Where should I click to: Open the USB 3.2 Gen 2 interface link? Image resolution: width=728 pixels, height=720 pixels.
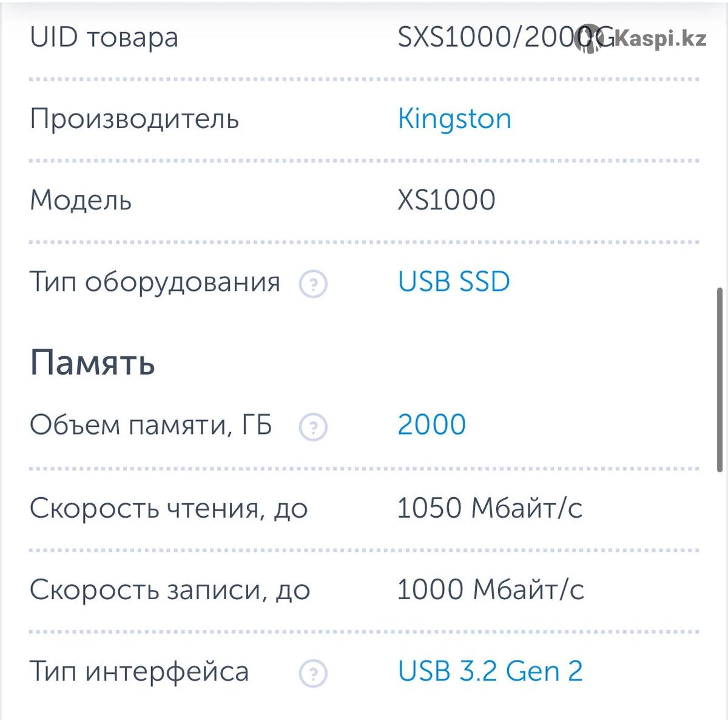490,671
